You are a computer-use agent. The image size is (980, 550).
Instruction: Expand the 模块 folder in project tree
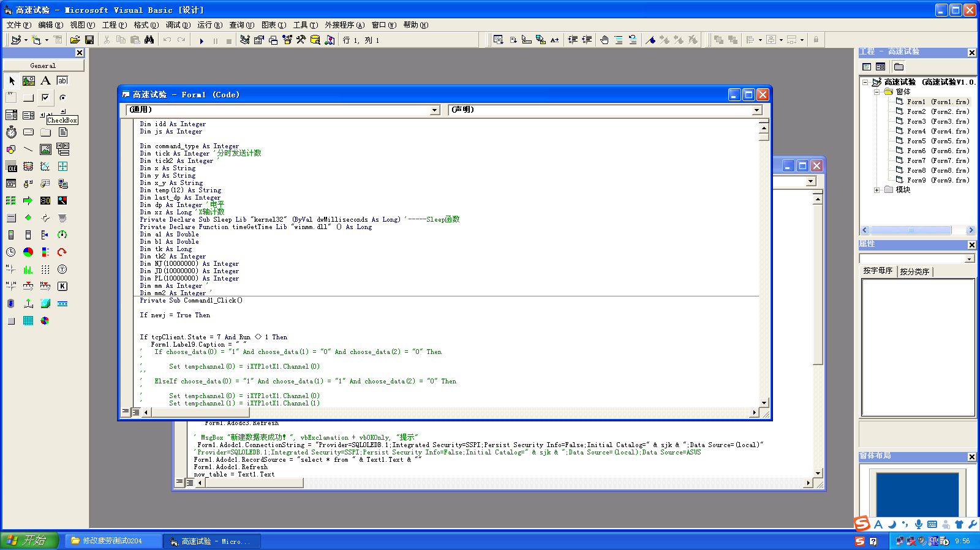click(877, 190)
